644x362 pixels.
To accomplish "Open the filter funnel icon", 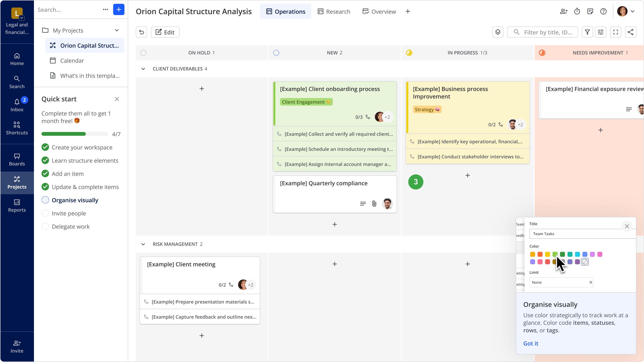I will 587,32.
